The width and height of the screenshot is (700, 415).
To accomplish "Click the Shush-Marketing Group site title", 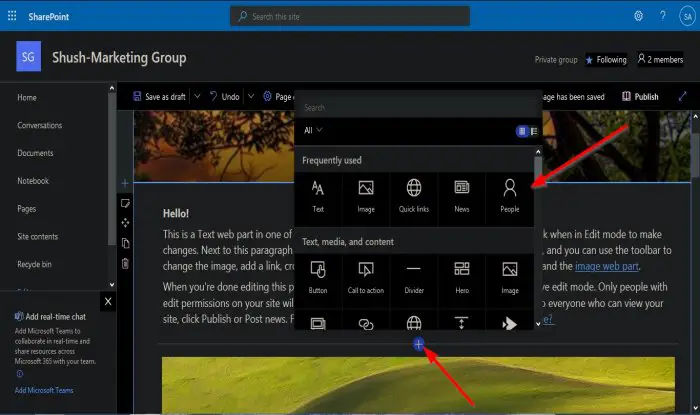I will (119, 58).
